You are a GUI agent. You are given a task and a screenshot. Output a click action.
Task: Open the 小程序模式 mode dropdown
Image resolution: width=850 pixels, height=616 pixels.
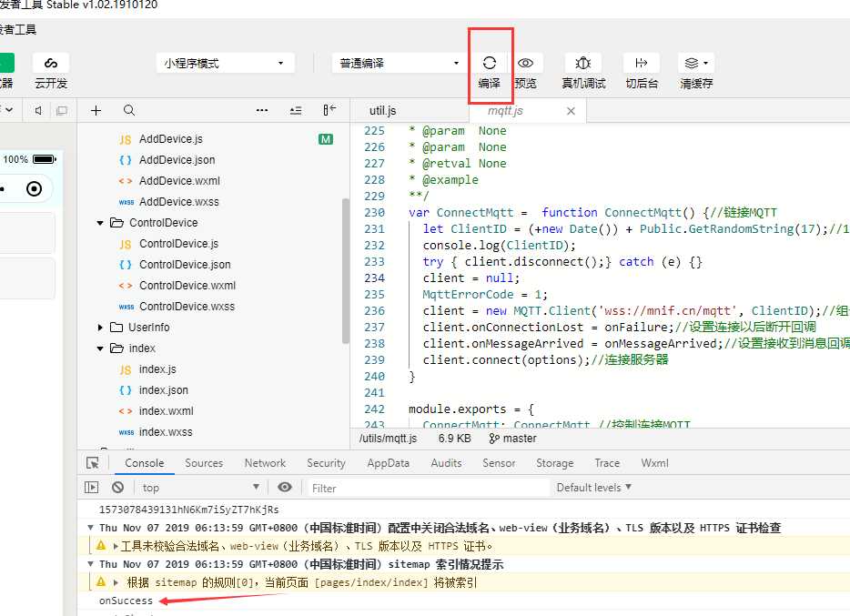pos(225,64)
